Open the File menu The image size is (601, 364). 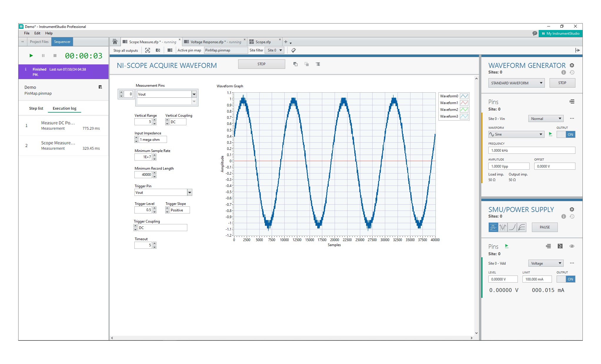click(26, 33)
